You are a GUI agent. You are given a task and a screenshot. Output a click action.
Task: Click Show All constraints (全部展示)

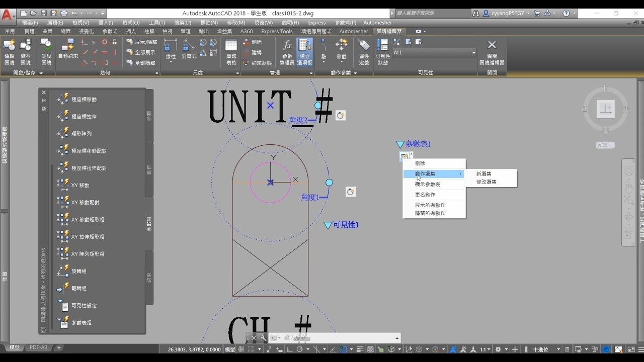pos(141,52)
